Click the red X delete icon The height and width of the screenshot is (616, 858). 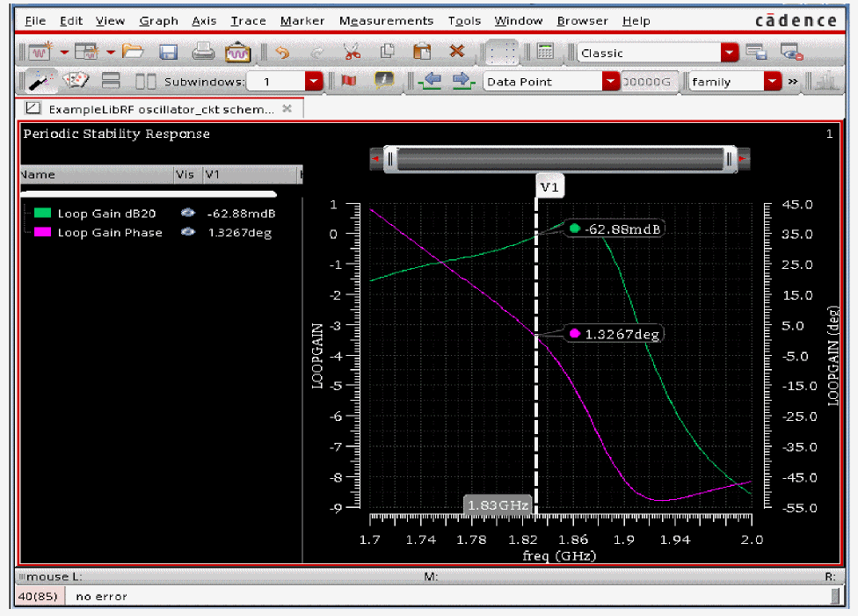[x=456, y=52]
